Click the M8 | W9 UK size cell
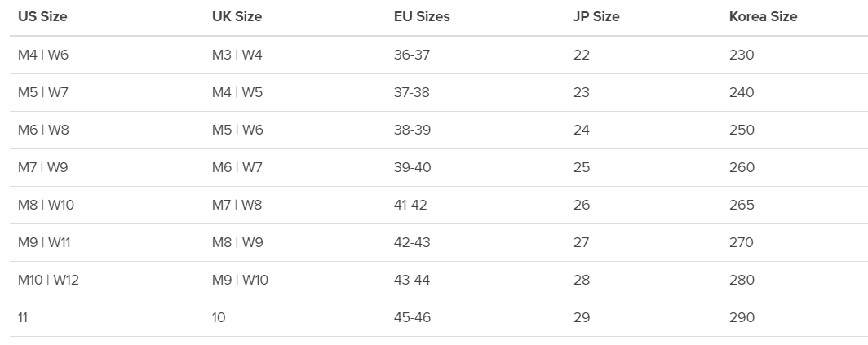868x345 pixels. click(237, 242)
